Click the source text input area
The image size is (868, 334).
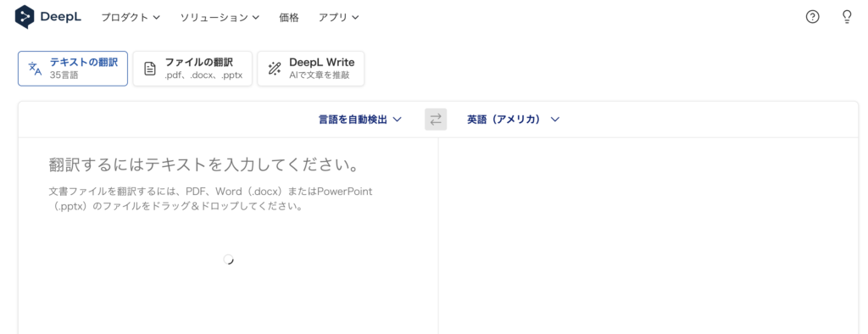click(228, 236)
